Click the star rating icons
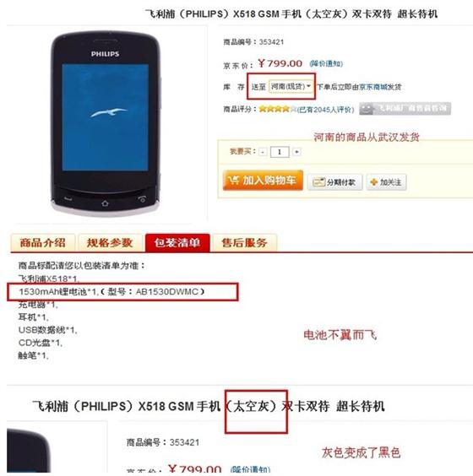Image resolution: width=473 pixels, height=476 pixels. [x=277, y=109]
